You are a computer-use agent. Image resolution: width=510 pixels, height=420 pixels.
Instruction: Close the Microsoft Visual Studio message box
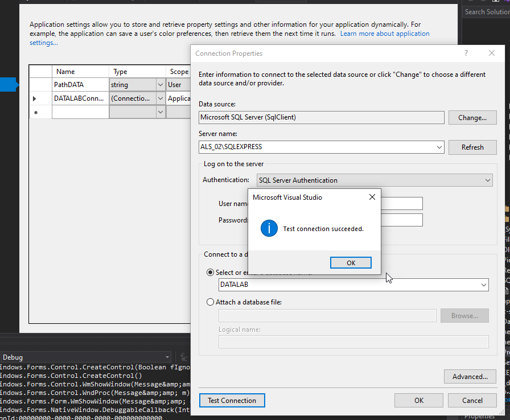click(372, 197)
